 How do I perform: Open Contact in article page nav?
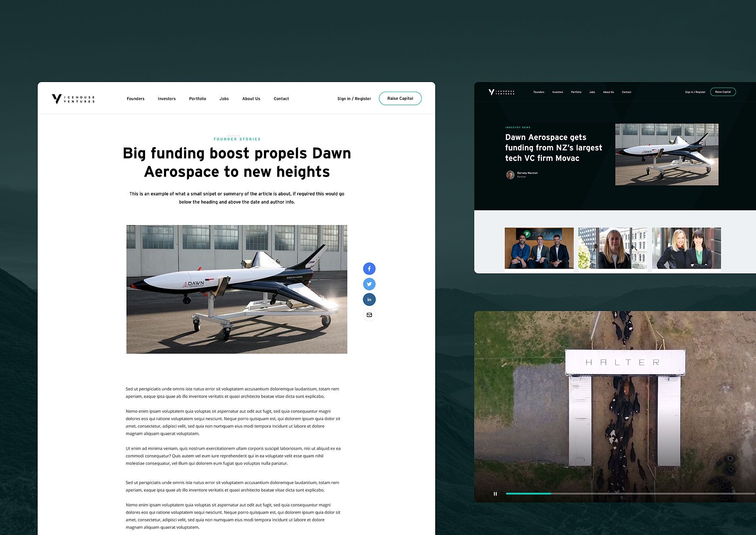pos(281,99)
